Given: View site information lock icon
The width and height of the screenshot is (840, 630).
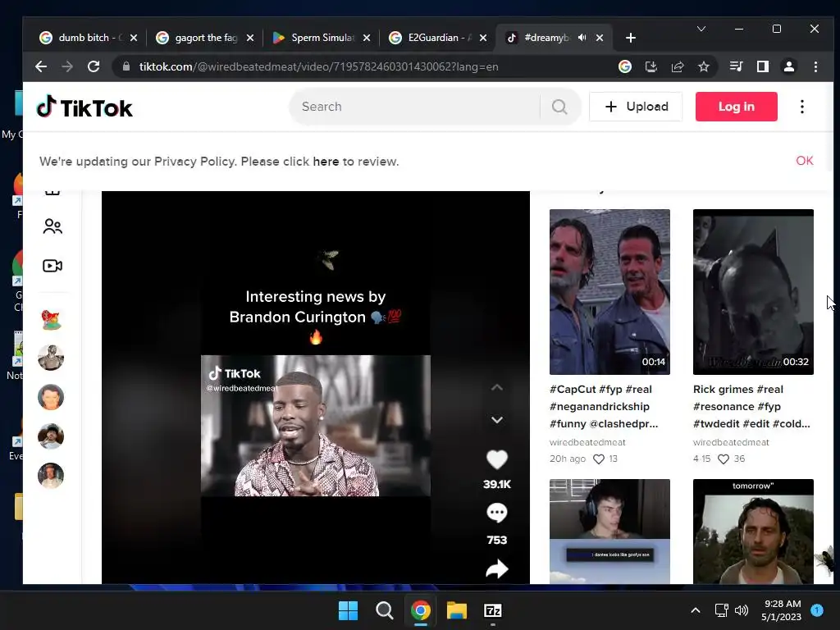Looking at the screenshot, I should click(x=126, y=66).
